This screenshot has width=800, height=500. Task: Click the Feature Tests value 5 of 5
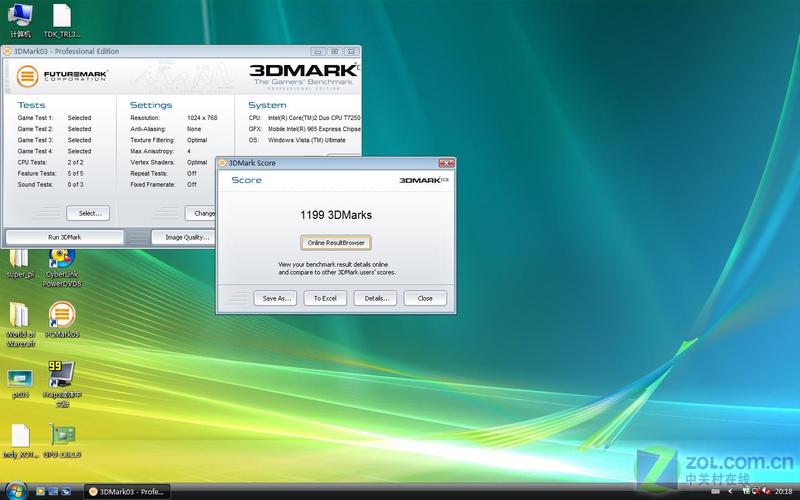pyautogui.click(x=76, y=173)
